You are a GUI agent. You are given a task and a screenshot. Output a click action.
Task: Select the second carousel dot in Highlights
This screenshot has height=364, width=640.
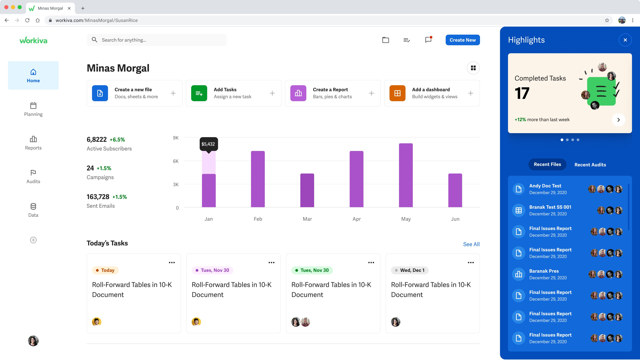tap(567, 140)
